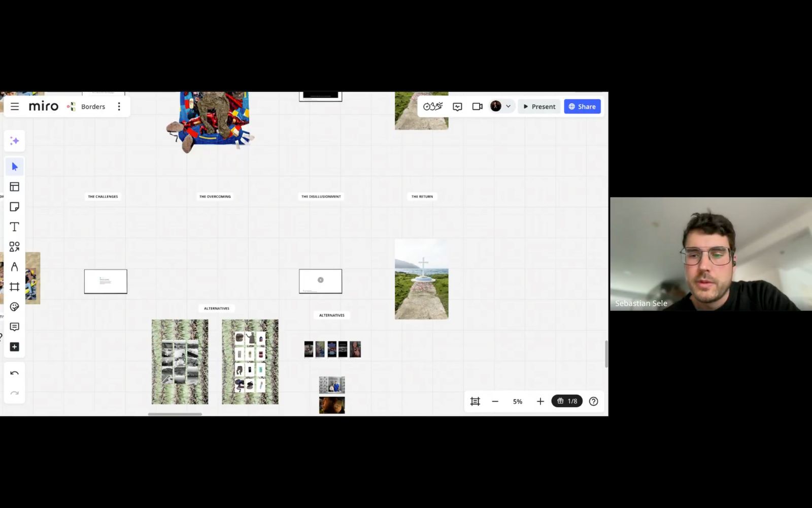Click the blue Share button
This screenshot has width=812, height=508.
tap(582, 107)
